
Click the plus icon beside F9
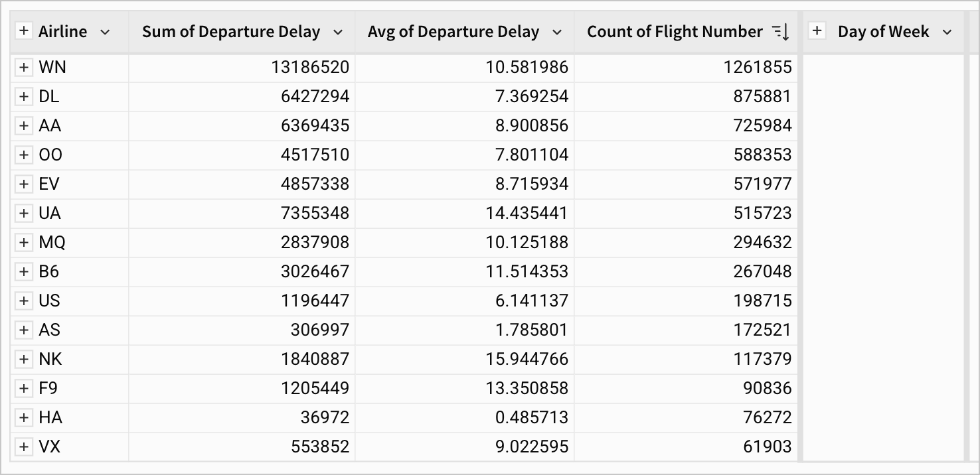(24, 388)
